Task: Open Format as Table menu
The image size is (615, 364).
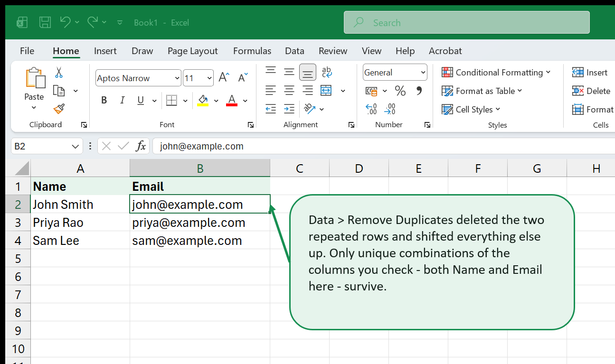Action: 482,91
